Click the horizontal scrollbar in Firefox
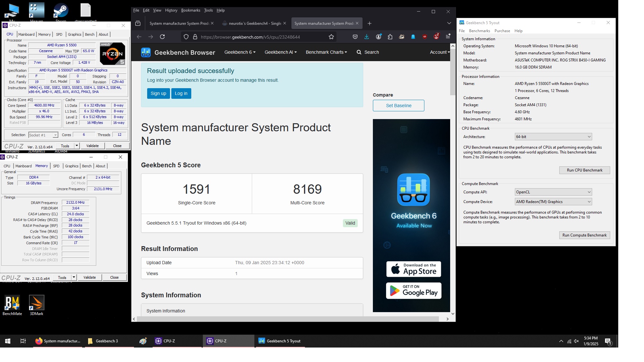 point(288,319)
